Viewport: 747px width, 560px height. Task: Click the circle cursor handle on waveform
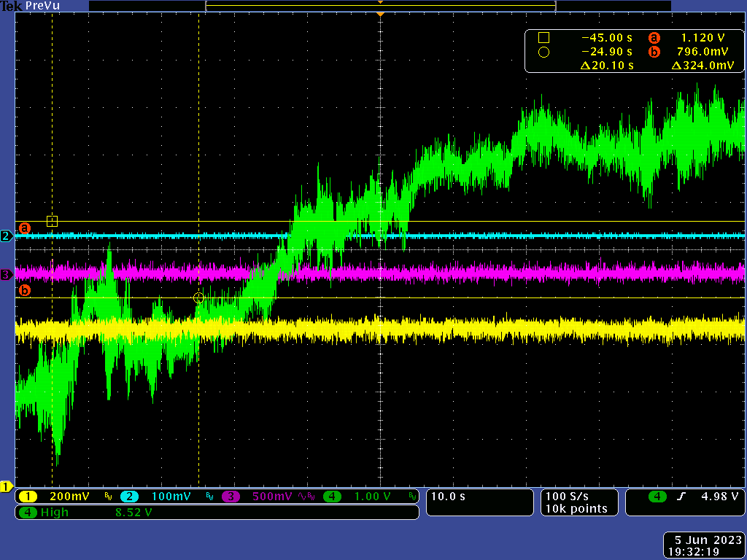coord(198,297)
